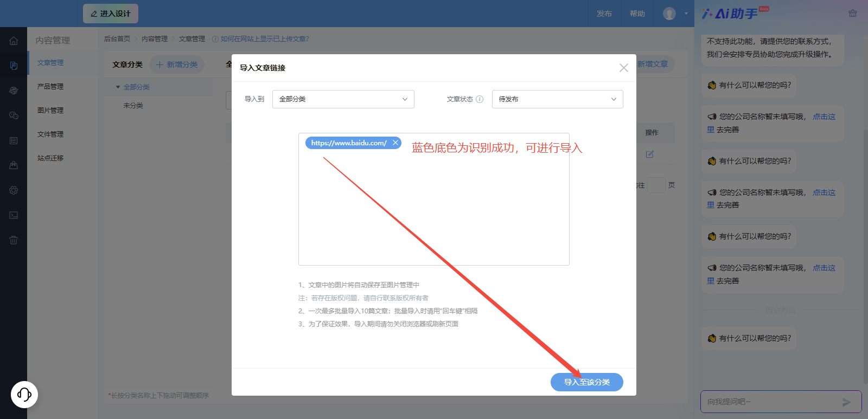
Task: Open 文件管理 in the side menu
Action: coord(50,134)
